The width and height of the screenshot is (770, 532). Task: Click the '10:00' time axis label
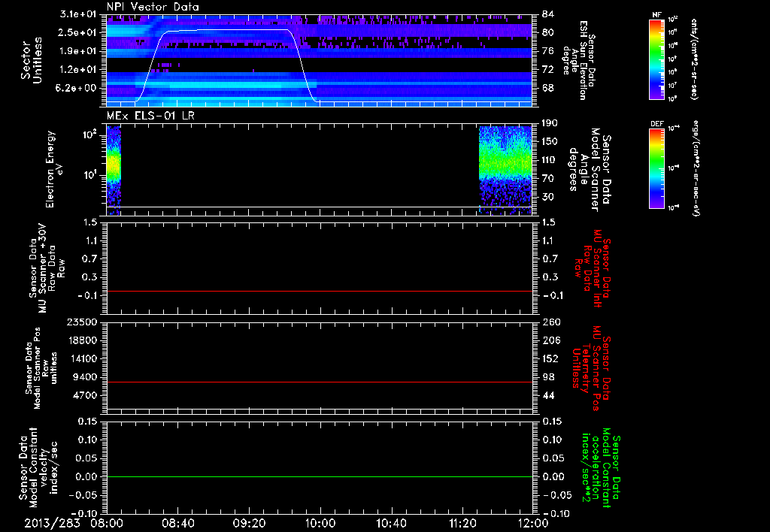(x=320, y=523)
